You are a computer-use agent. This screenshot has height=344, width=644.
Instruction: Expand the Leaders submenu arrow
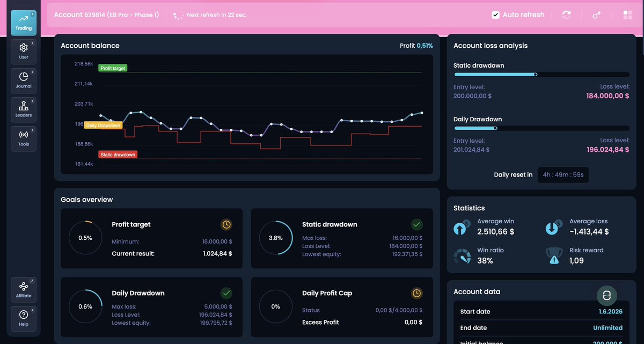(x=32, y=101)
